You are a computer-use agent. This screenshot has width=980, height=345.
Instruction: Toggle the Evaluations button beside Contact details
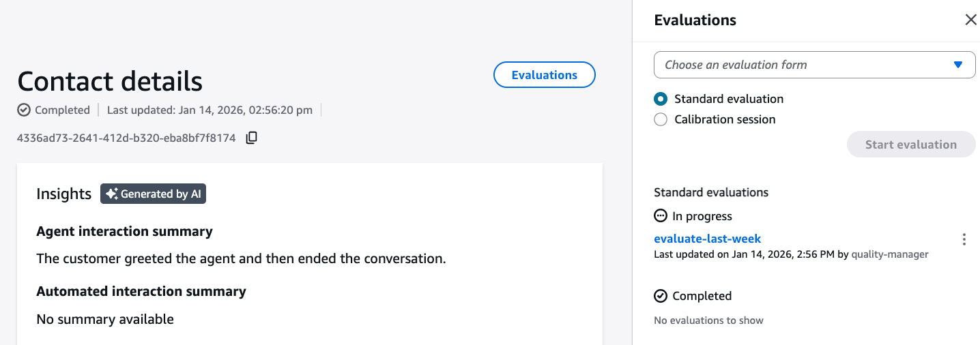tap(544, 75)
